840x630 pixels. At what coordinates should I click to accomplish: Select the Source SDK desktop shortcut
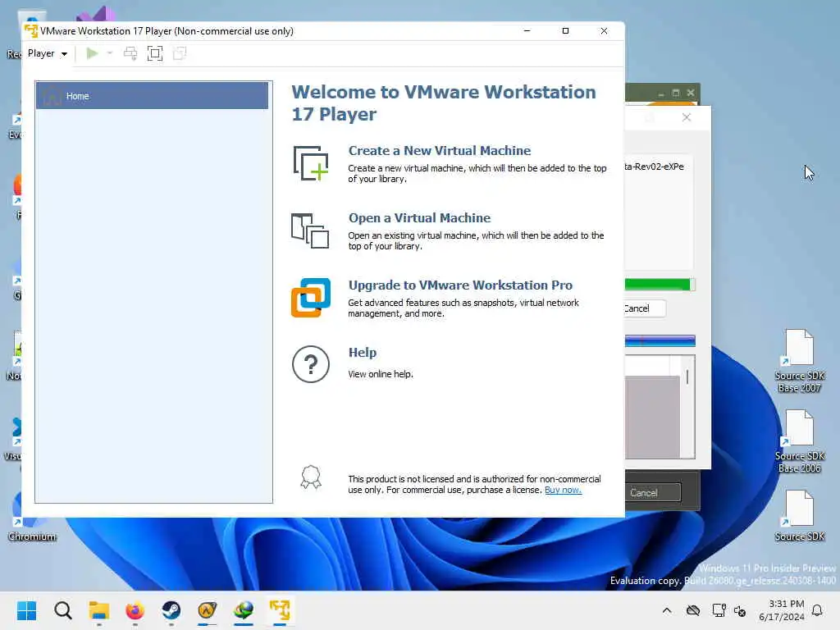tap(799, 515)
